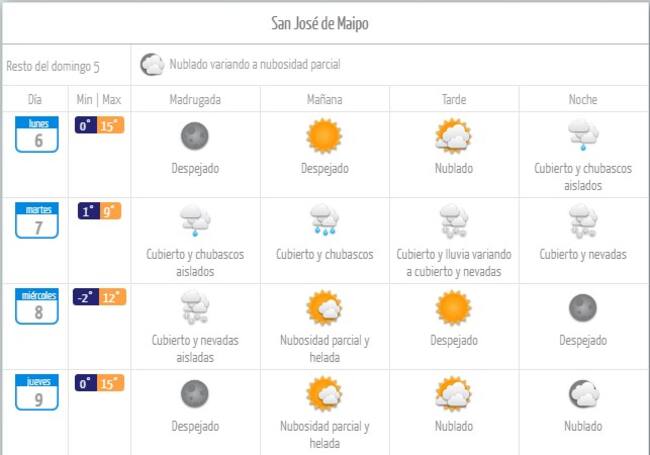Click Monday night's isolated showers icon
650x455 pixels.
583,135
